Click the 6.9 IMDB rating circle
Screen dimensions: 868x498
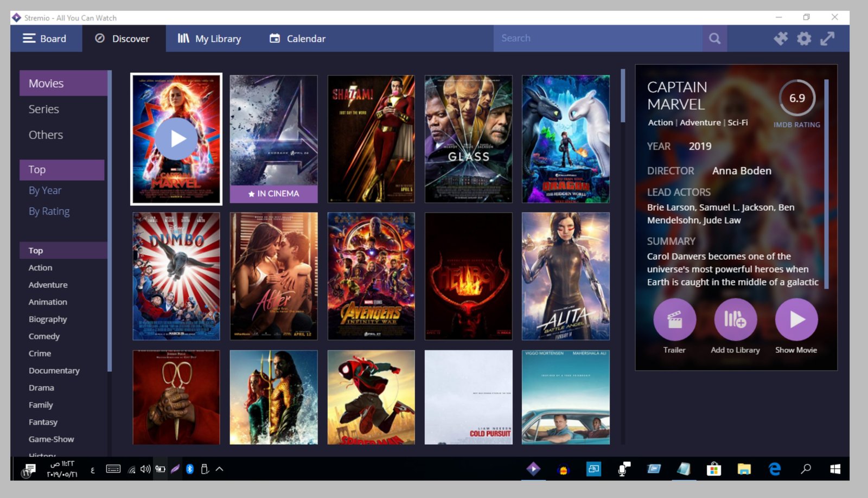tap(797, 98)
